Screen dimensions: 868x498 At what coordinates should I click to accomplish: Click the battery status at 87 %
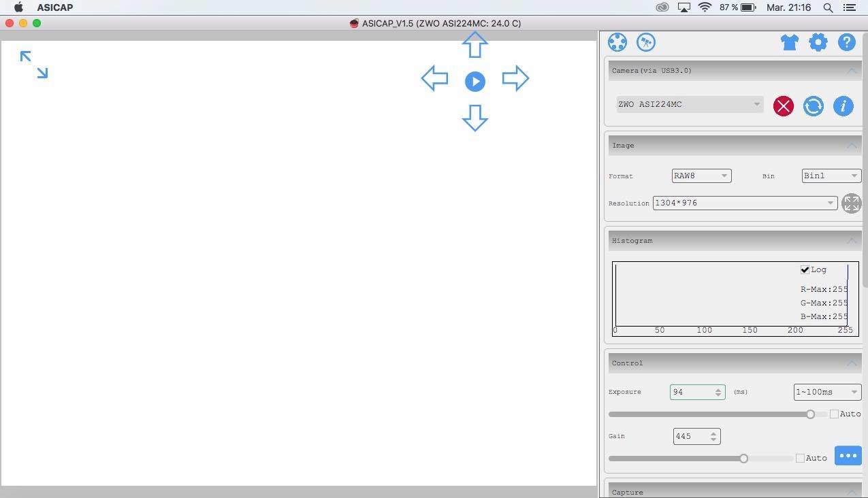point(738,7)
